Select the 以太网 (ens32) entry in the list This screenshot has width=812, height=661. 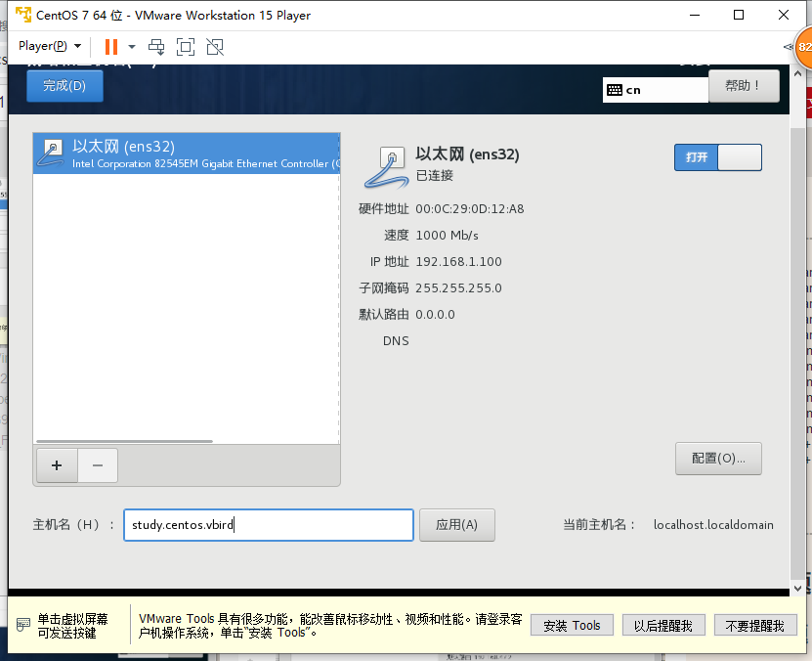click(x=186, y=154)
